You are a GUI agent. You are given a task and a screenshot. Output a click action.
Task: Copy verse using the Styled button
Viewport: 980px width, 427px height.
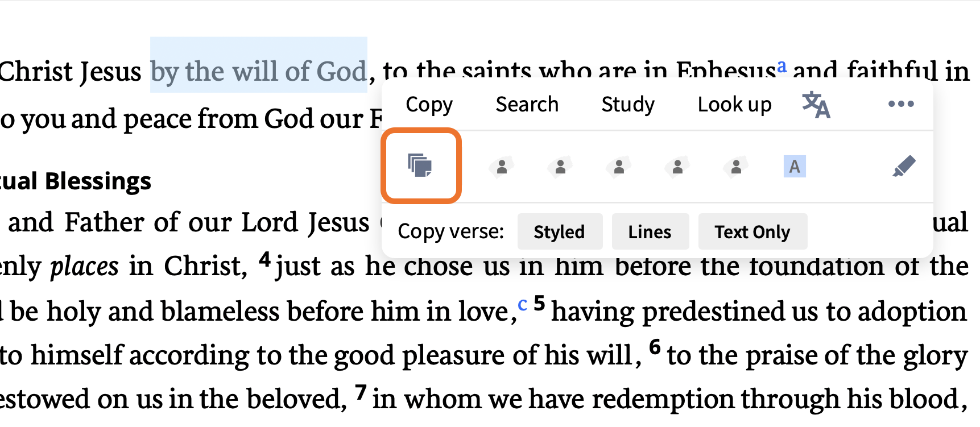point(560,231)
